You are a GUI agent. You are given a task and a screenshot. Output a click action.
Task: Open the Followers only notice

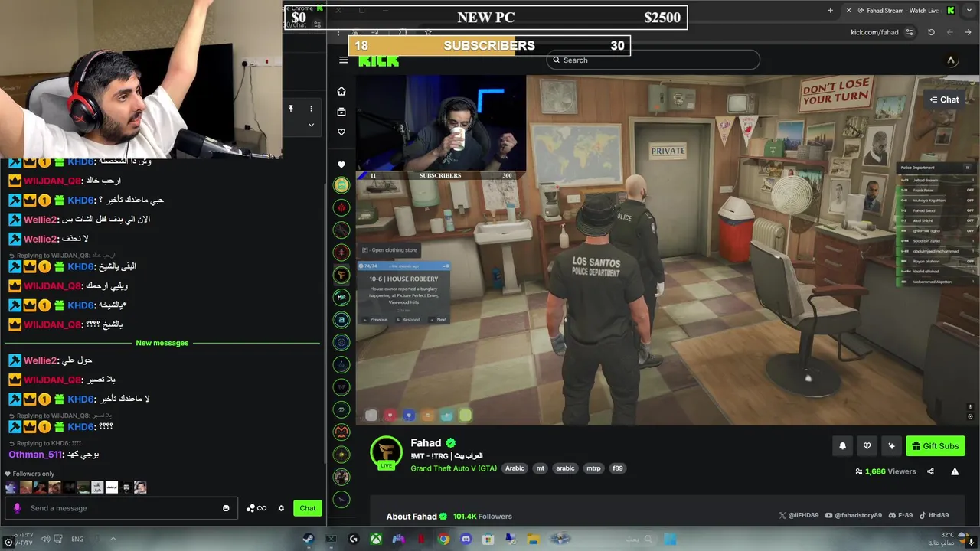click(30, 474)
